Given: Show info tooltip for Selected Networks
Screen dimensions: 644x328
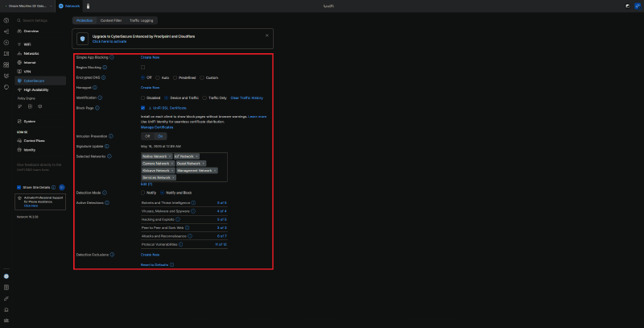Looking at the screenshot, I should coord(109,156).
